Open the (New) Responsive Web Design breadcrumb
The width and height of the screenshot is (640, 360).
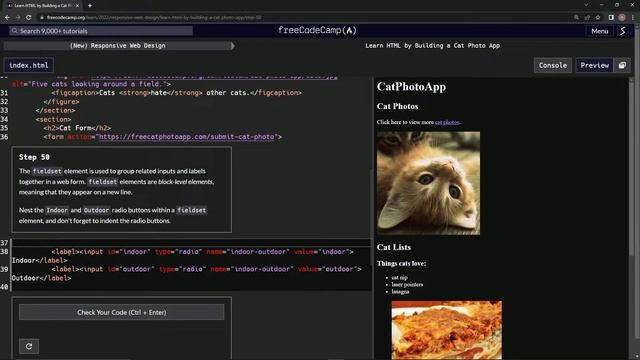(118, 46)
